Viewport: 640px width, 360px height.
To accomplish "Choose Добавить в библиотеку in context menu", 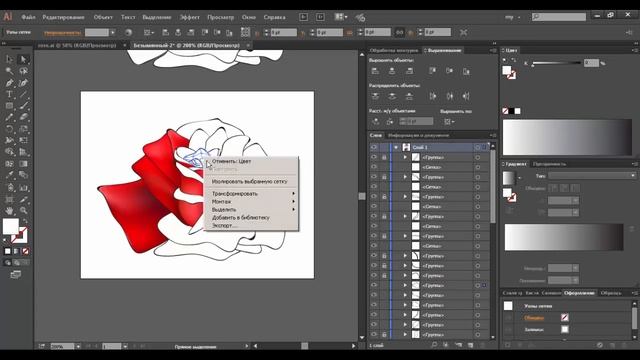I will coord(241,218).
